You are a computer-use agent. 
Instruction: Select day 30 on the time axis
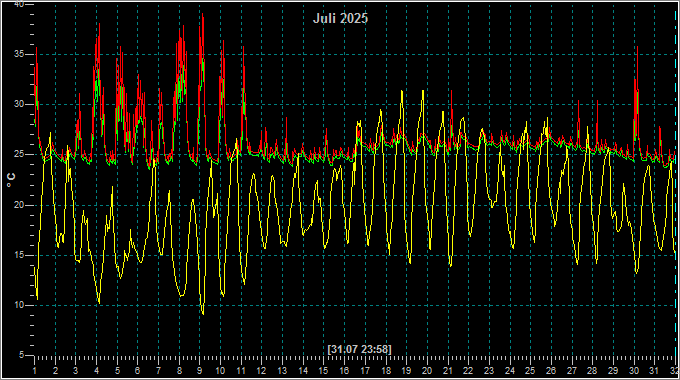634,371
